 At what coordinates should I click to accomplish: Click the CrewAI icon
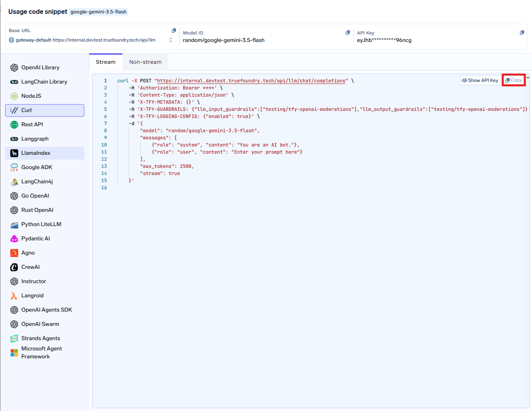click(x=14, y=267)
